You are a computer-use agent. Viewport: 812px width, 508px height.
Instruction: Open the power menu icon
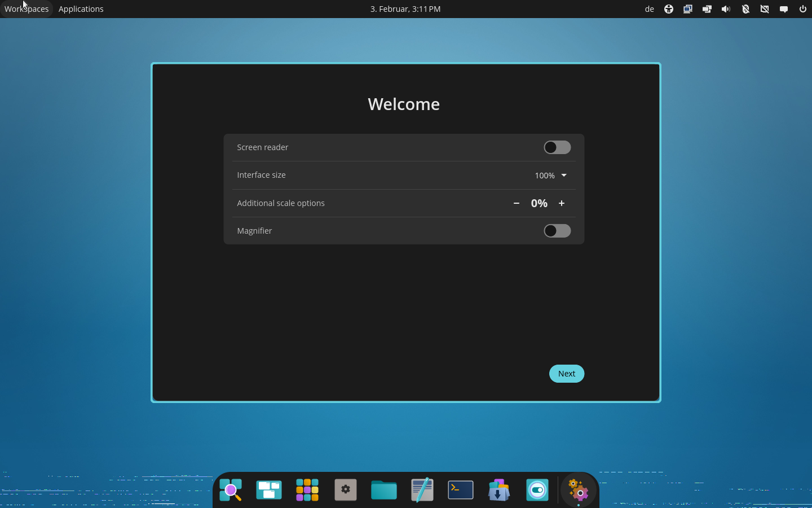pyautogui.click(x=802, y=9)
